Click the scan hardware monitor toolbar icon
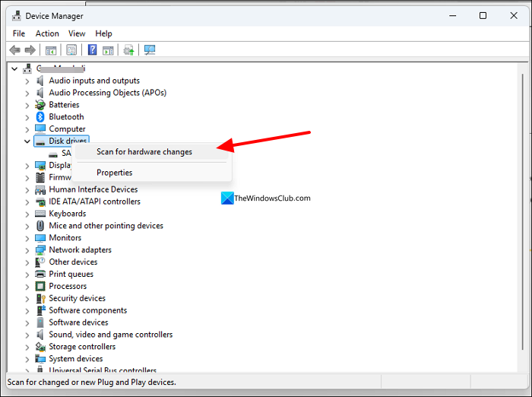The image size is (532, 397). tap(150, 50)
